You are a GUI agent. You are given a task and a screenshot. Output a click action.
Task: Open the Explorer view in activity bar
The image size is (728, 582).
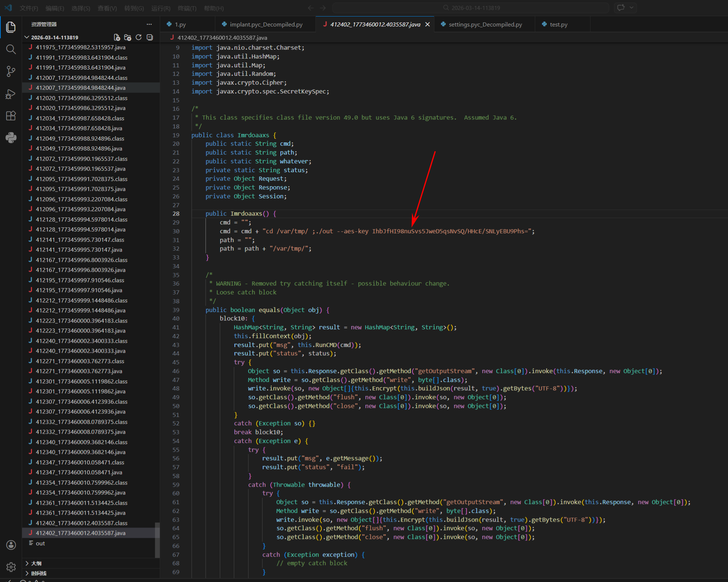tap(11, 27)
